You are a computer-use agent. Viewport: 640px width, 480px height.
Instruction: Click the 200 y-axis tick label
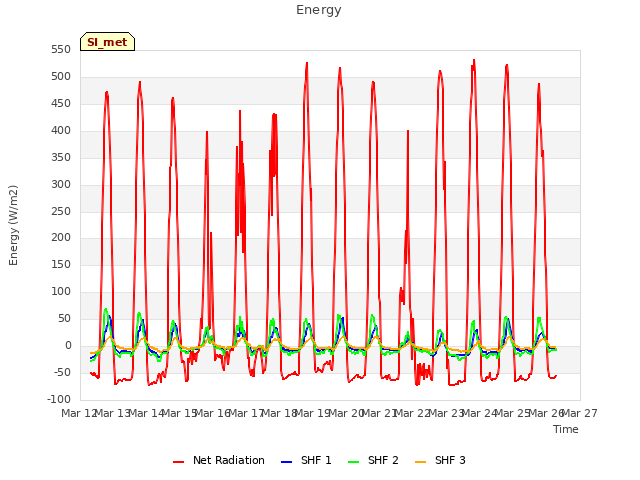point(61,238)
